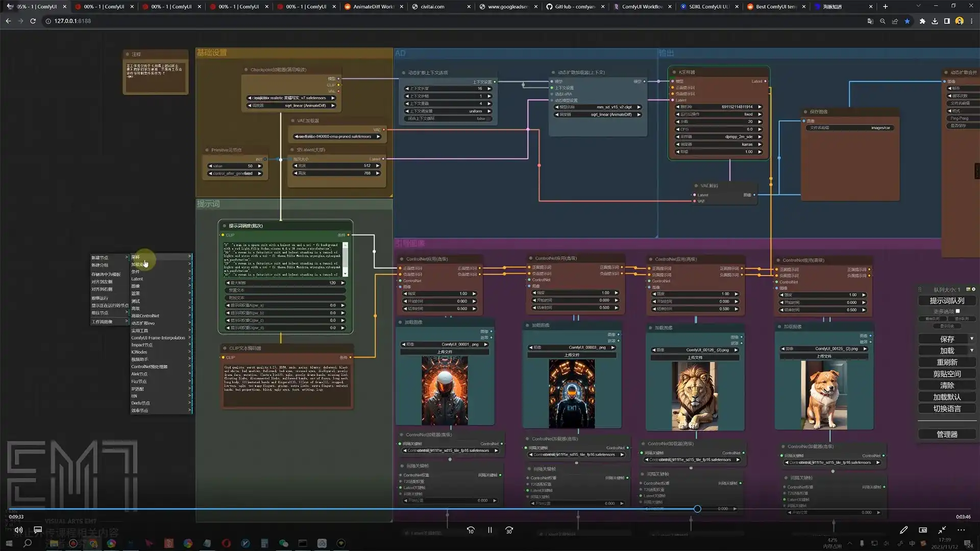Image resolution: width=980 pixels, height=551 pixels.
Task: Expand the 保存 dropdown arrow
Action: click(971, 339)
